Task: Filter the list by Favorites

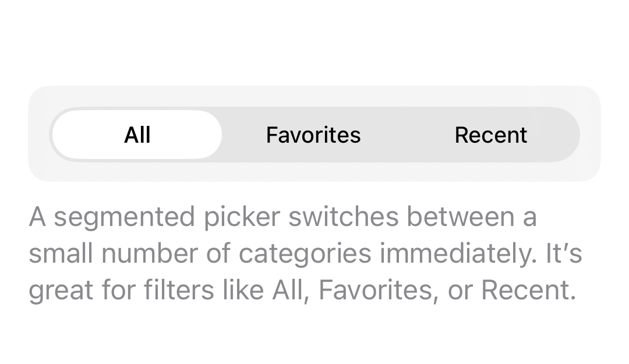Action: point(313,135)
